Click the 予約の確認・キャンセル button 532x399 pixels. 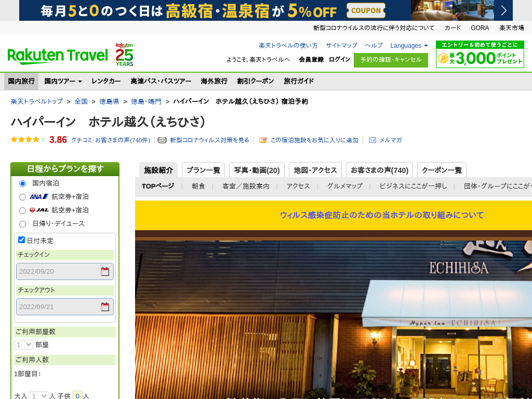point(391,60)
